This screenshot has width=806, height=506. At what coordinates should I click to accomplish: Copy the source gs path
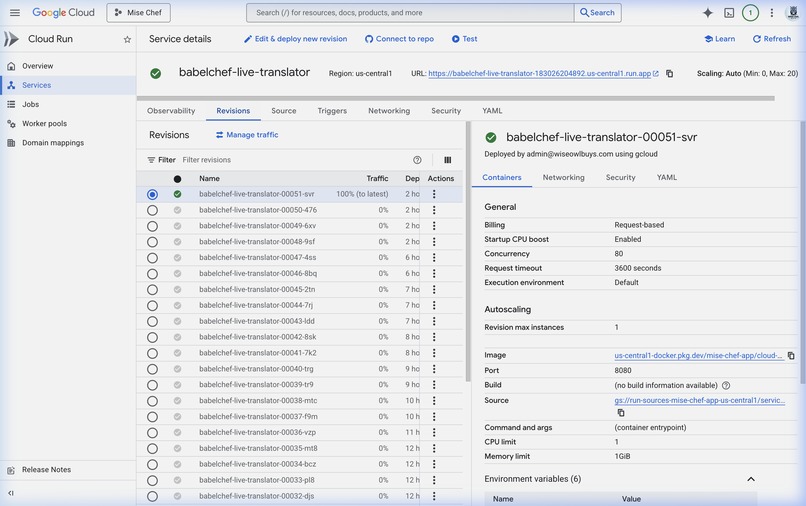621,412
